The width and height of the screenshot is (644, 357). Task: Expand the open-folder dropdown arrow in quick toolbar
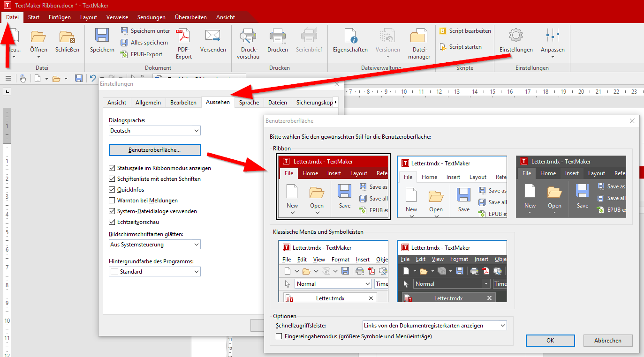[66, 79]
